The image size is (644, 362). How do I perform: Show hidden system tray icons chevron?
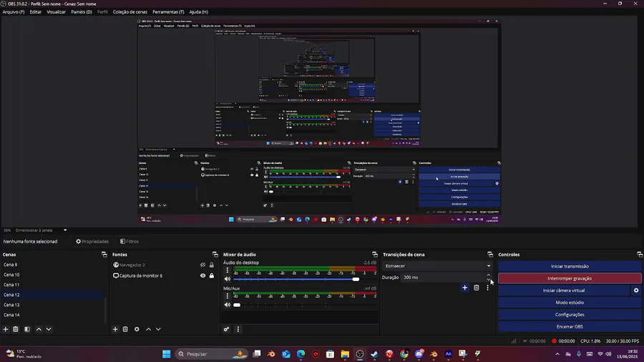557,354
